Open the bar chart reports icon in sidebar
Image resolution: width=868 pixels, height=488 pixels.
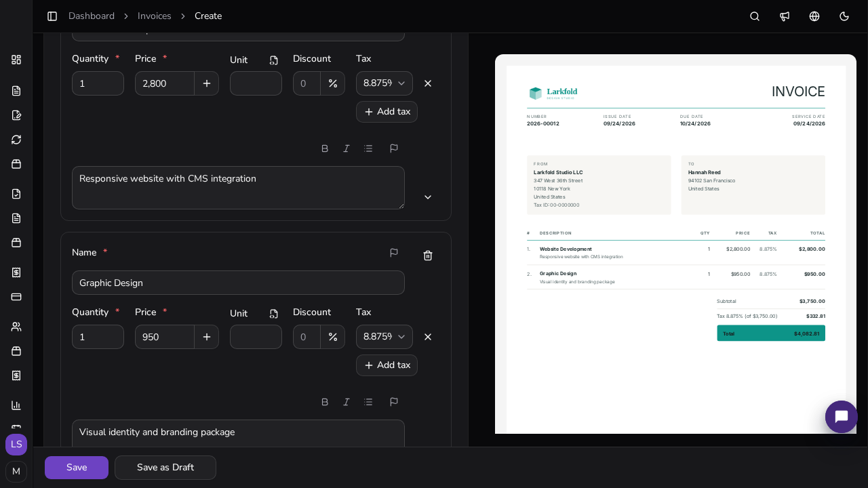[16, 405]
